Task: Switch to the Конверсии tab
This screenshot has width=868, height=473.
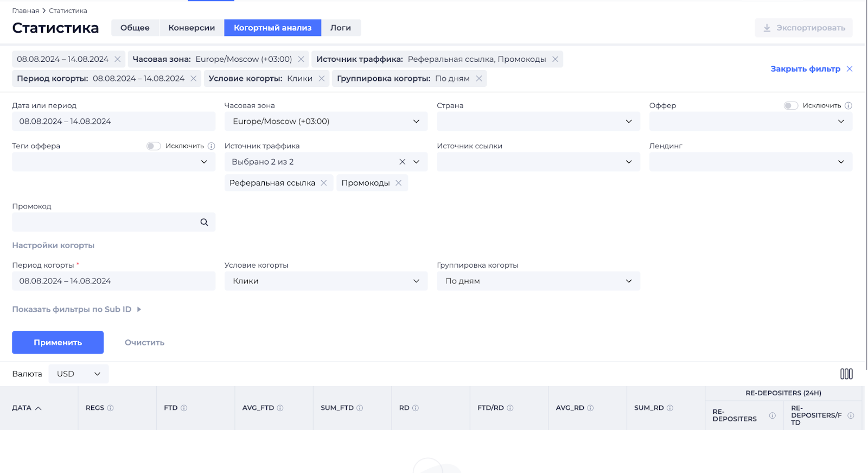Action: coord(192,28)
